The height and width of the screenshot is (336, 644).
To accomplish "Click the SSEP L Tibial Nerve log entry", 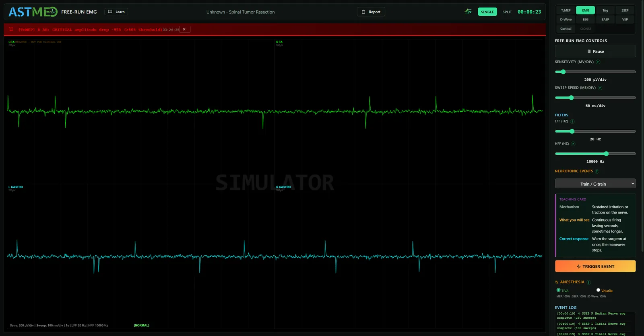I will tap(592, 326).
